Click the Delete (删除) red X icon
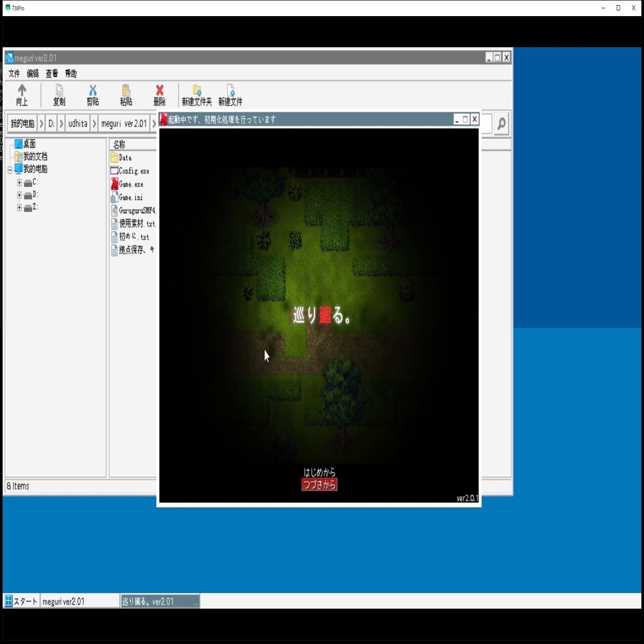This screenshot has width=644, height=644. tap(160, 90)
